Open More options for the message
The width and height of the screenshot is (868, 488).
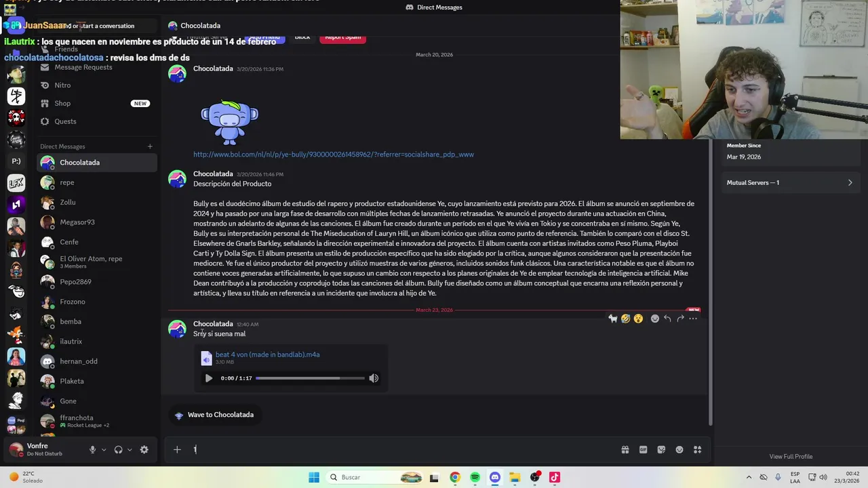coord(693,319)
